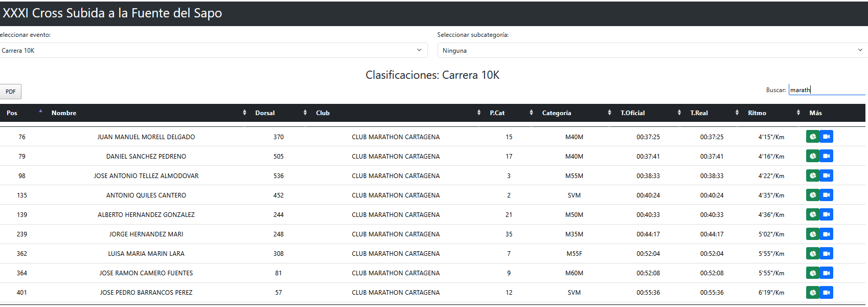Click dorsal number 505
The width and height of the screenshot is (868, 307).
pyautogui.click(x=279, y=157)
